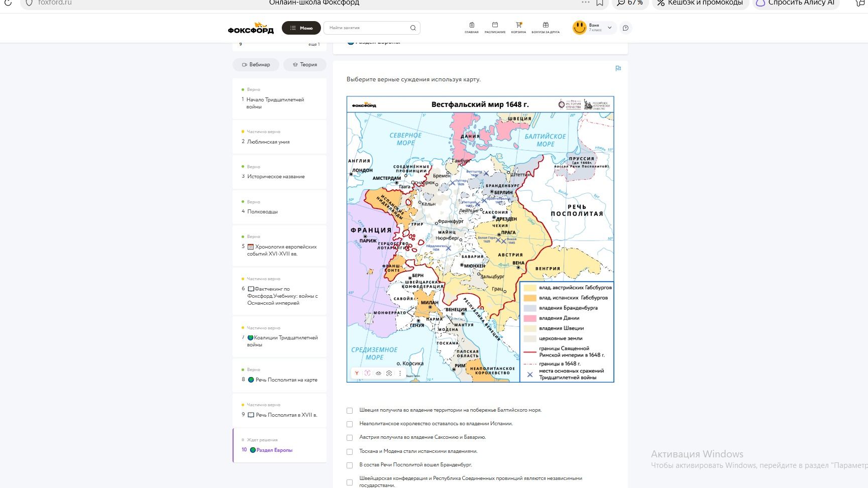Click the image search camera icon on the map
The height and width of the screenshot is (488, 868).
(x=389, y=374)
